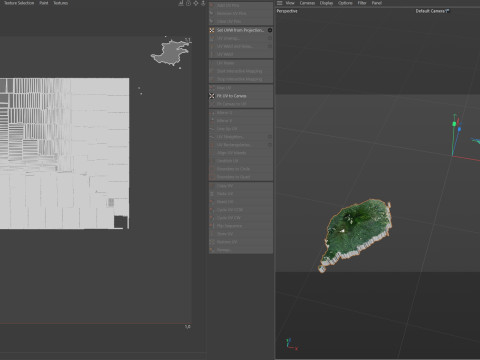This screenshot has width=480, height=360.
Task: Open options gear next to UV Rectangularize
Action: click(270, 145)
